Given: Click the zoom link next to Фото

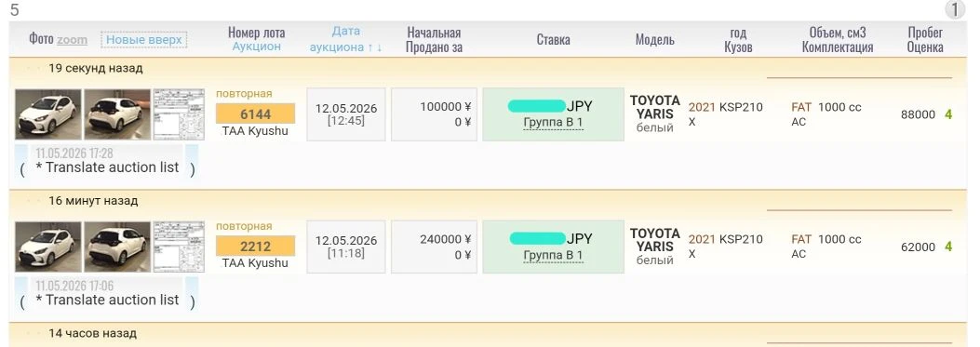Looking at the screenshot, I should [72, 39].
